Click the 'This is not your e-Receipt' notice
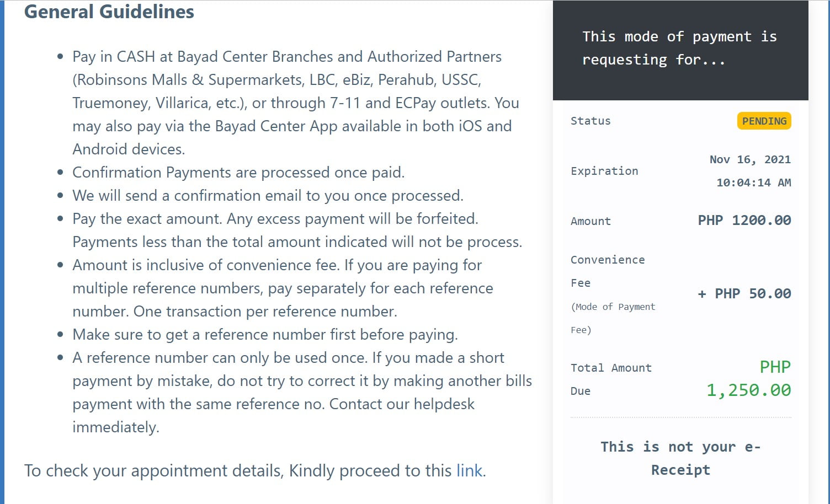Viewport: 830px width, 504px height. tap(680, 458)
